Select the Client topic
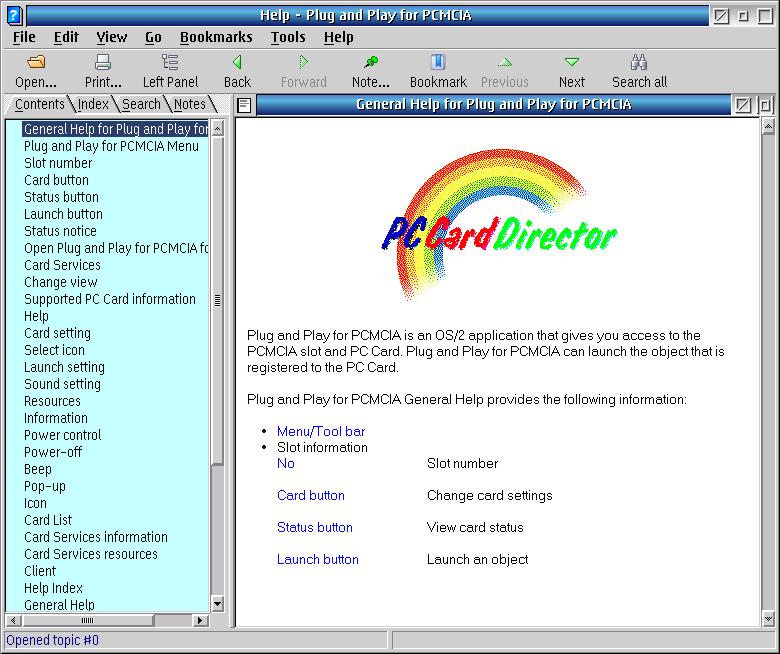The height and width of the screenshot is (654, 780). tap(40, 571)
